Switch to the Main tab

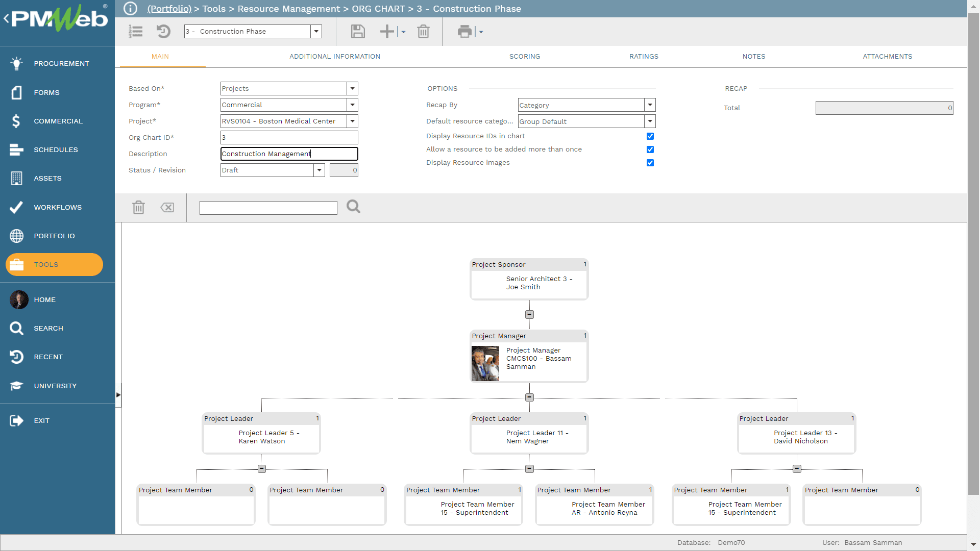click(160, 57)
